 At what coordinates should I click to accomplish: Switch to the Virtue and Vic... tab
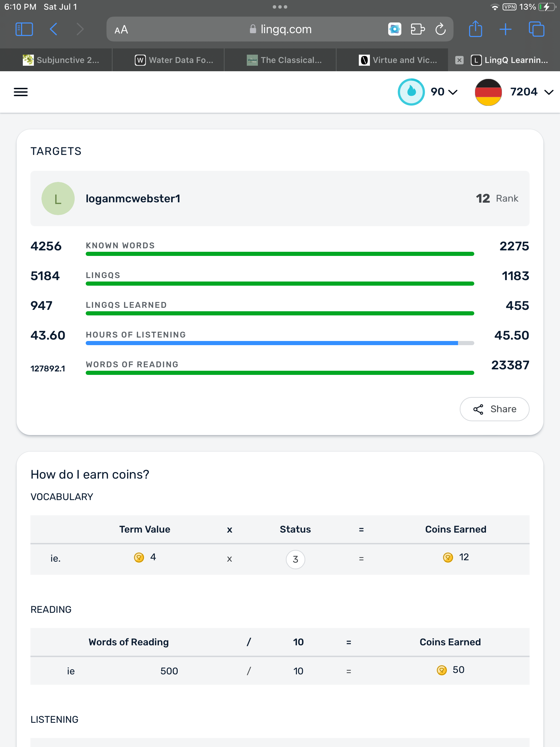(392, 60)
